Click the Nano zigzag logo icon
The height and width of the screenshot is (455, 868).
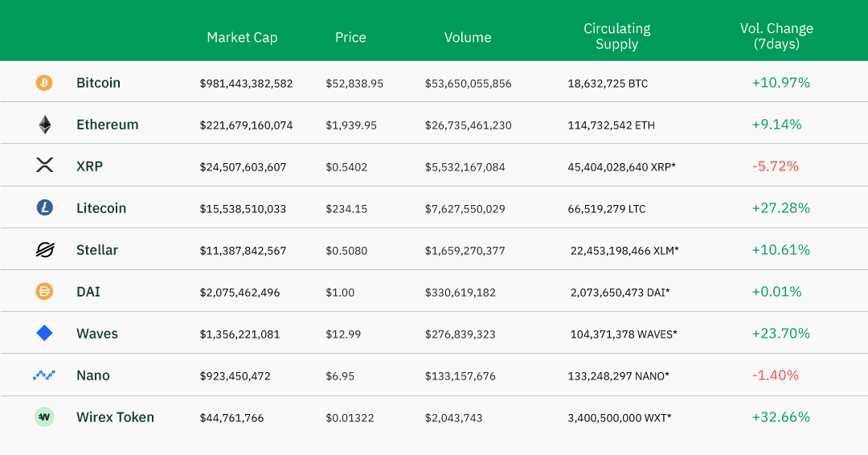(x=44, y=375)
